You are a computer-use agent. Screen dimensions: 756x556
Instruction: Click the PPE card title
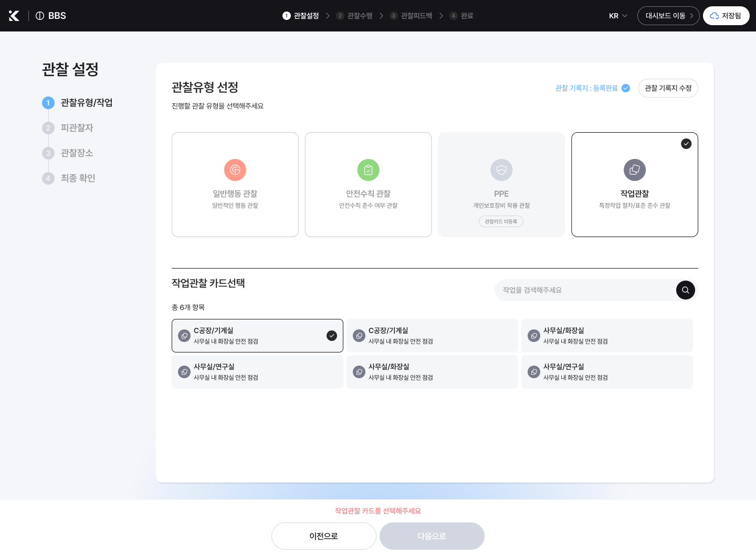501,194
